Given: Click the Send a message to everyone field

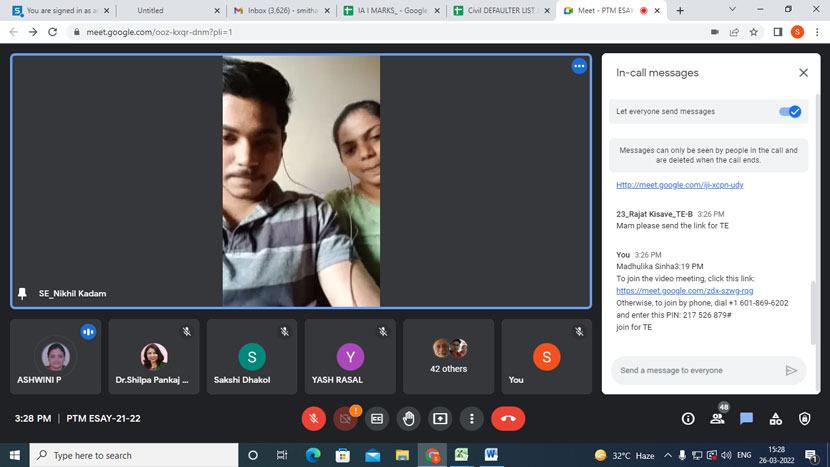Looking at the screenshot, I should (698, 370).
